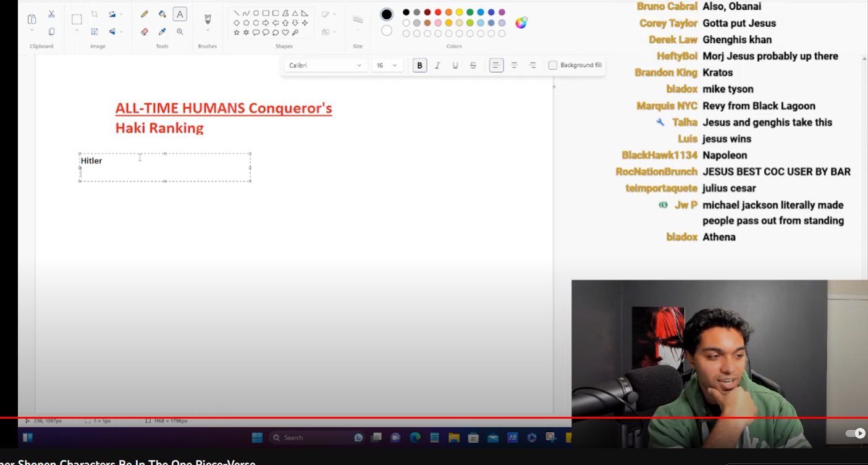868x465 pixels.
Task: Click the Cut scissors icon
Action: [x=51, y=14]
